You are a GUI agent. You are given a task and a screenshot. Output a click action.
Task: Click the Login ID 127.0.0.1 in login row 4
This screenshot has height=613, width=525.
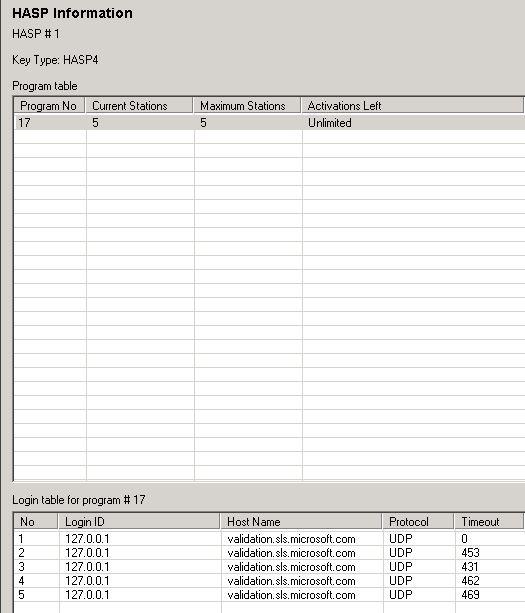click(87, 581)
